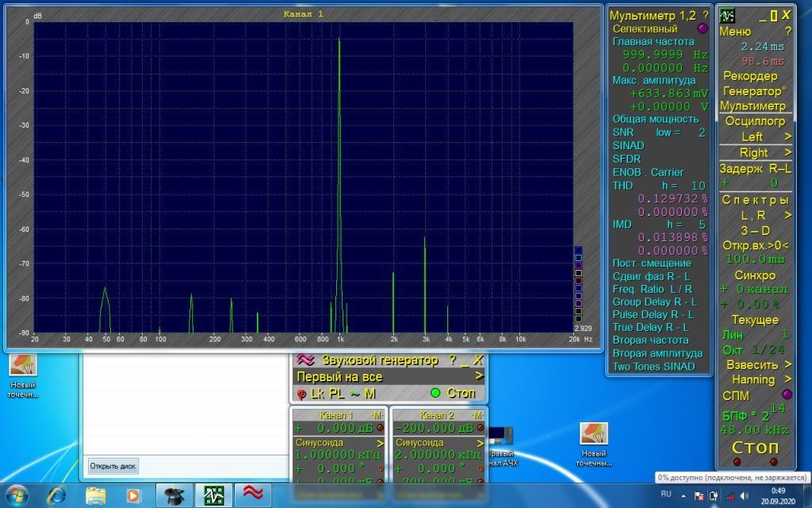Click the Sound generator help question mark
Viewport: 812px width, 508px height.
452,360
